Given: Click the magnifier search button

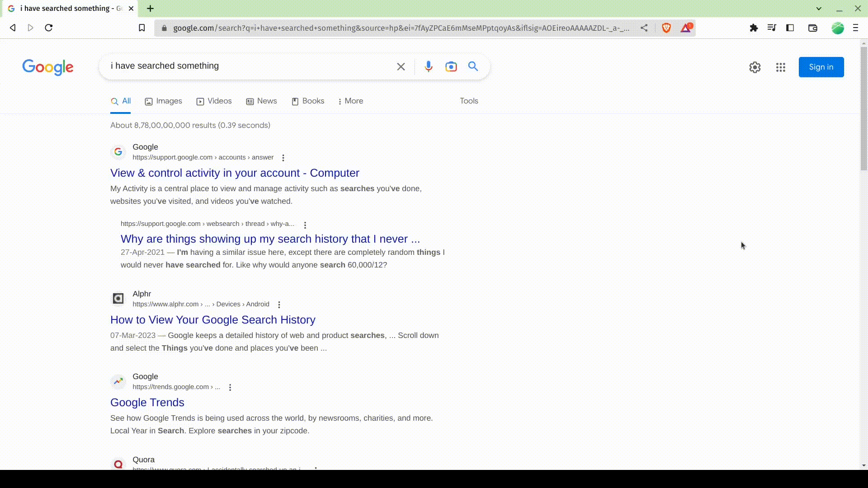Looking at the screenshot, I should click(473, 66).
